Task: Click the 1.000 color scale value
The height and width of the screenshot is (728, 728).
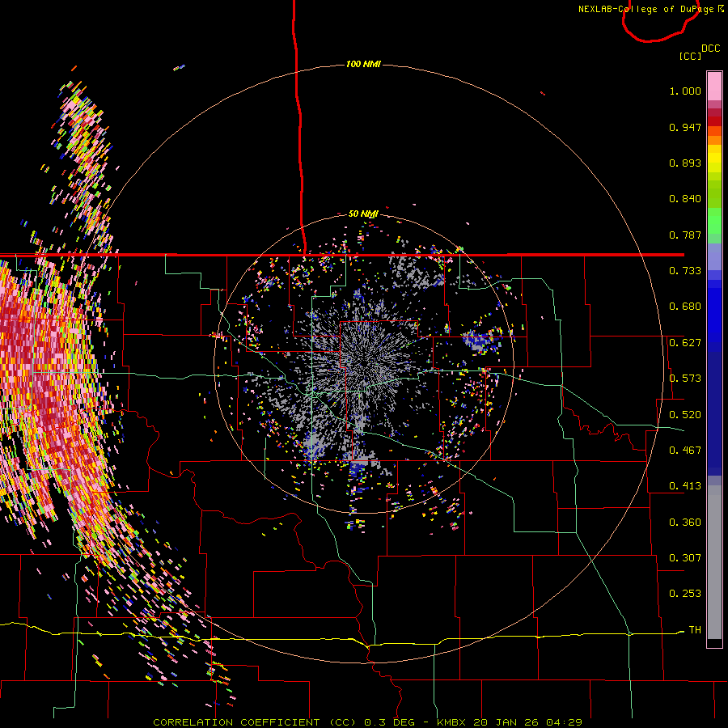Action: [x=685, y=91]
